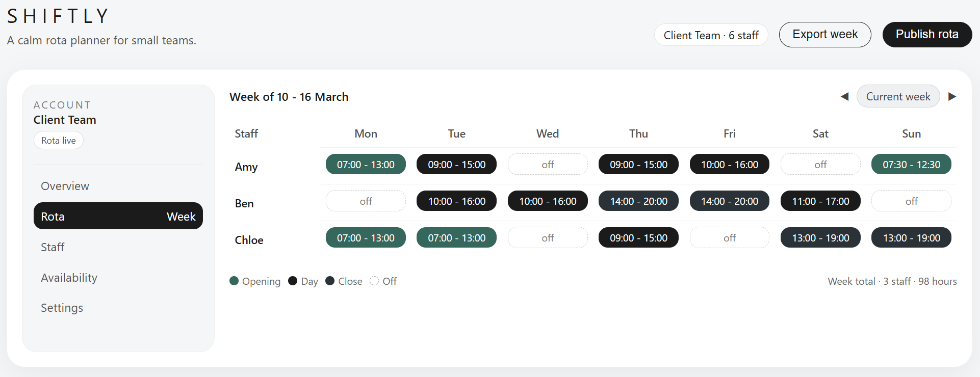Viewport: 980px width, 377px height.
Task: Open the Overview section
Action: tap(65, 186)
